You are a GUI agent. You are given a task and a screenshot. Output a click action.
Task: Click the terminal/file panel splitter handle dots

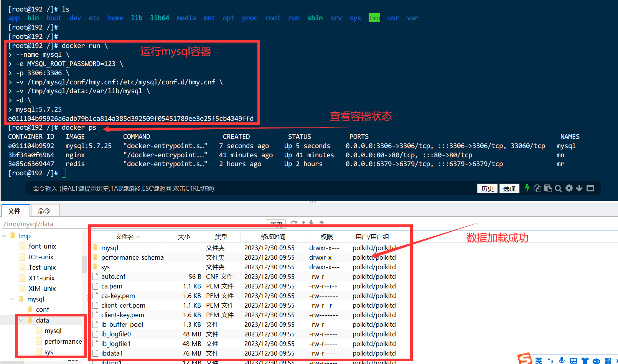(313, 202)
